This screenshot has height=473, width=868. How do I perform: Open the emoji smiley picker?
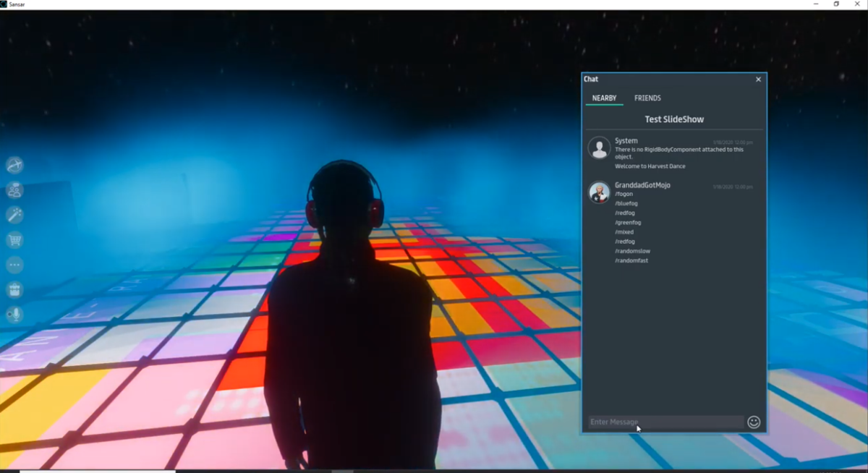(x=754, y=422)
